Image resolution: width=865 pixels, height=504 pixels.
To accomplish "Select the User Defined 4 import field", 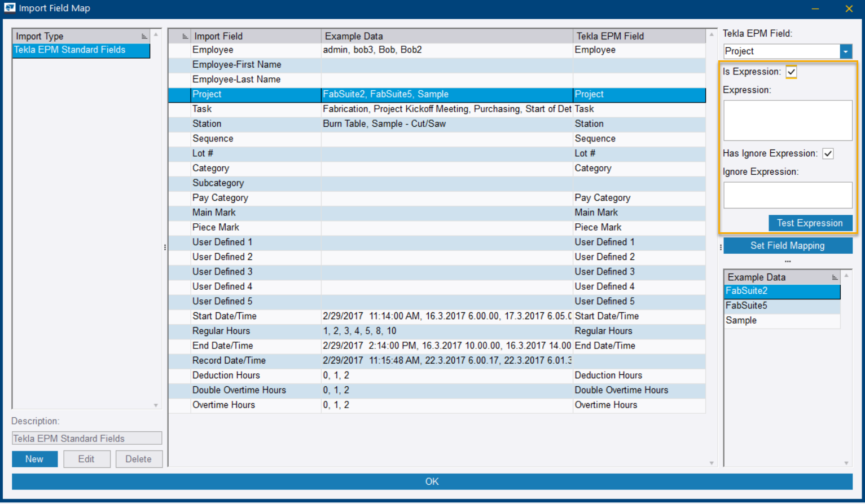I will pos(437,286).
